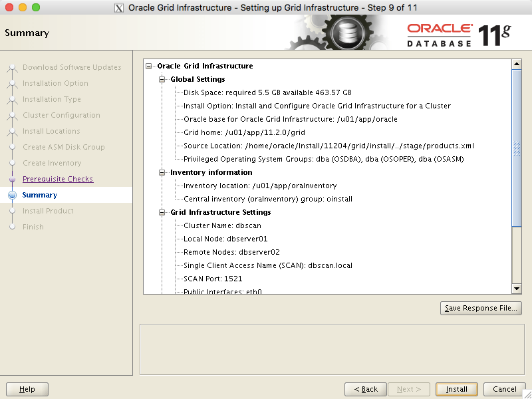The image size is (532, 399).
Task: Click the scrollbar down arrow icon
Action: point(518,288)
